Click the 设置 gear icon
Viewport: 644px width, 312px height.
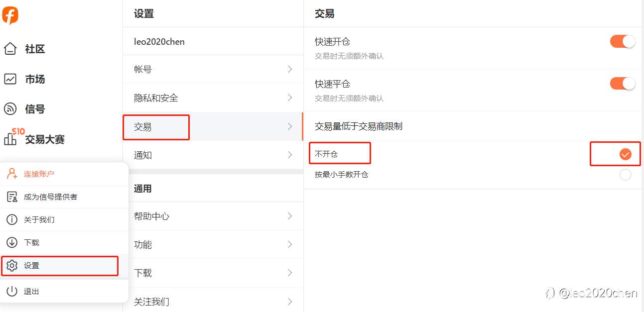point(12,266)
